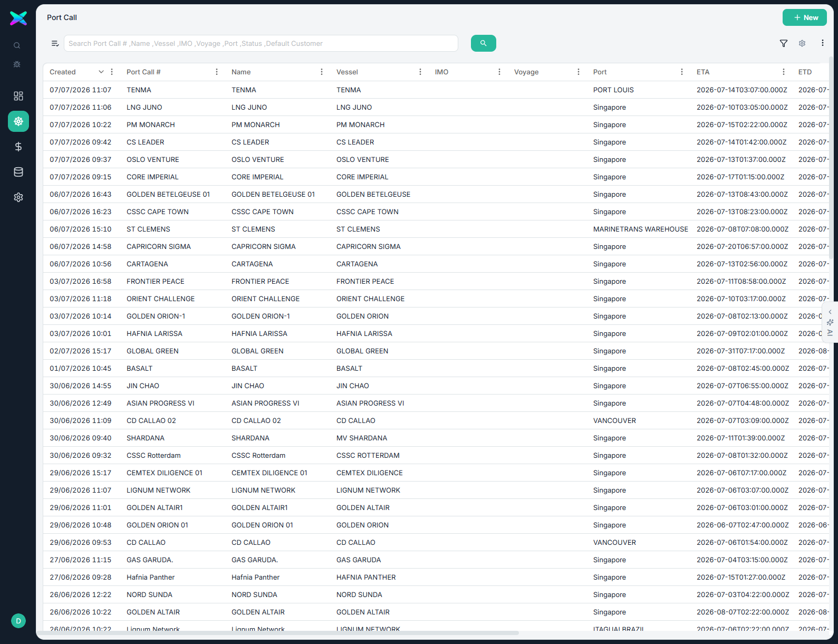Viewport: 838px width, 644px height.
Task: Create a New port call
Action: (805, 17)
